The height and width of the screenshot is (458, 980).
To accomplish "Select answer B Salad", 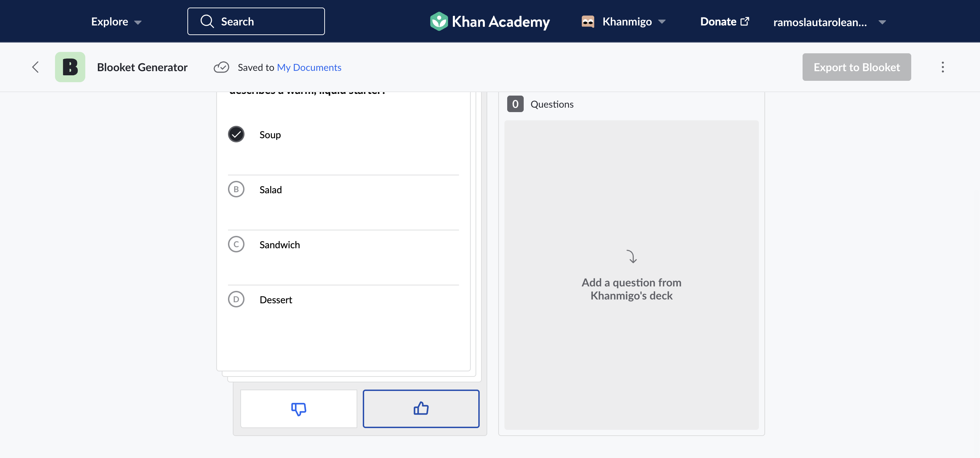I will point(343,189).
